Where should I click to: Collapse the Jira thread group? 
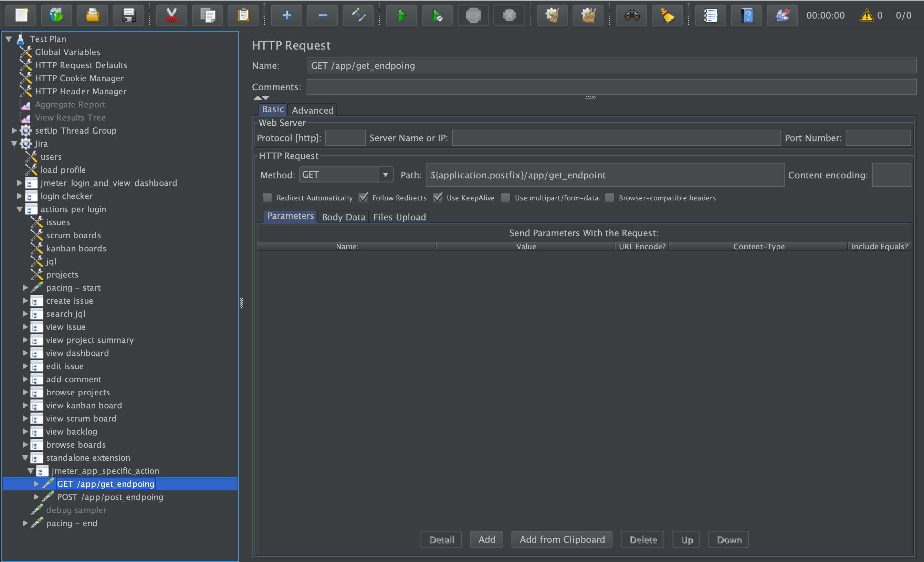tap(13, 144)
